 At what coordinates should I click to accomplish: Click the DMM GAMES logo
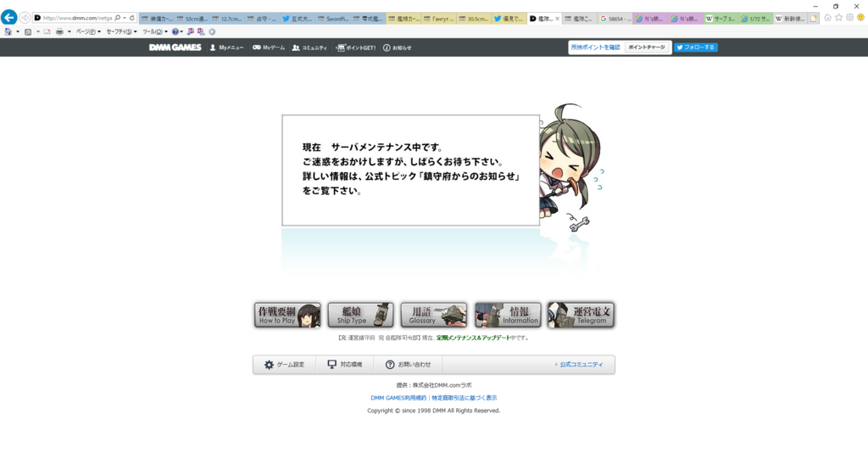coord(175,47)
